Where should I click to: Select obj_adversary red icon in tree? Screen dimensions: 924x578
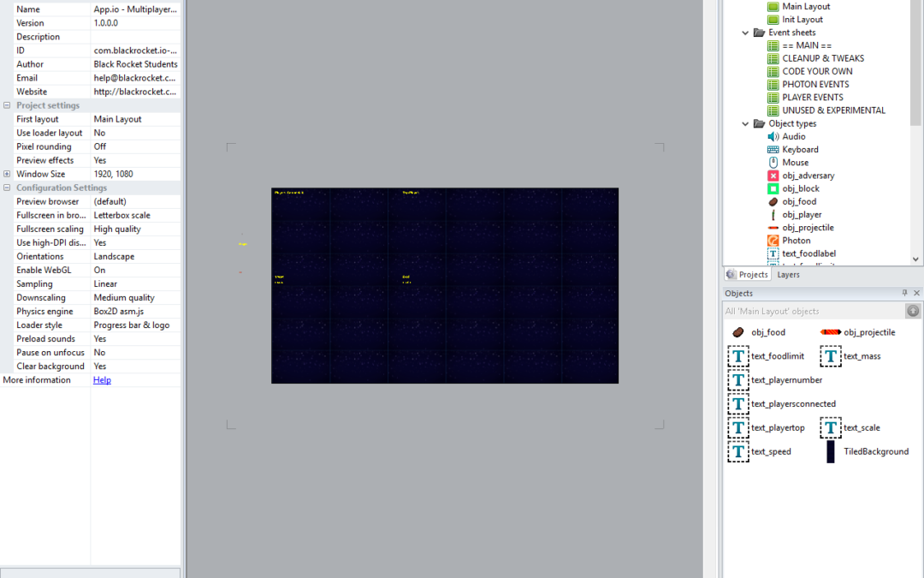(773, 176)
